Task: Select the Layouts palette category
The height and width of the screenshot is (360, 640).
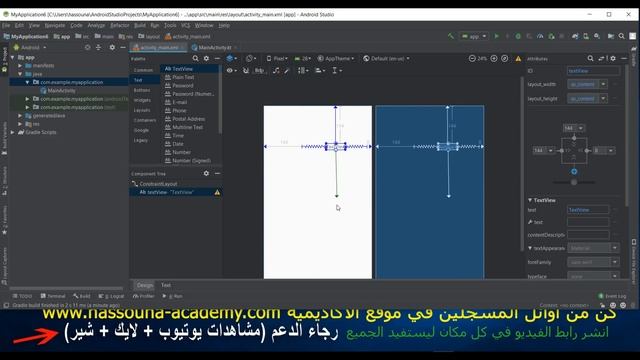Action: coord(142,110)
